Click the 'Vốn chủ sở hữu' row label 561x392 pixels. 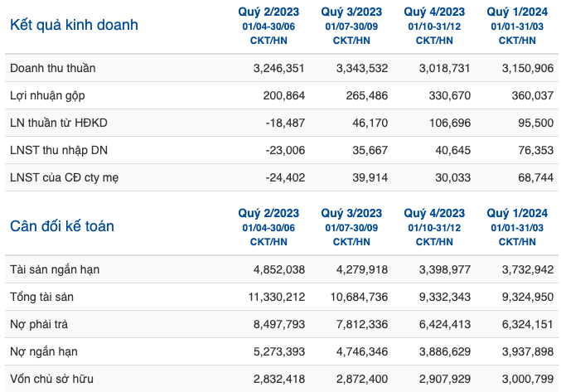click(51, 379)
